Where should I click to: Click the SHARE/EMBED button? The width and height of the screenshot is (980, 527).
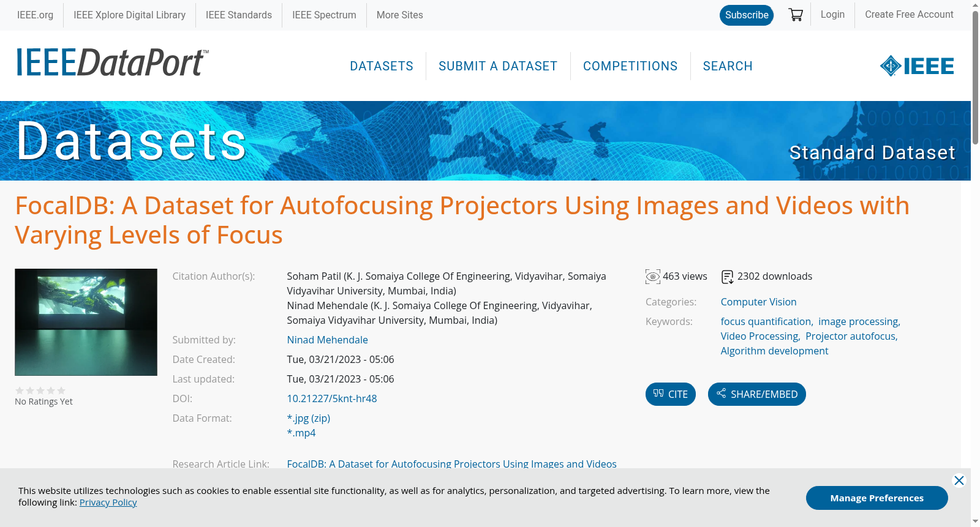pos(757,394)
